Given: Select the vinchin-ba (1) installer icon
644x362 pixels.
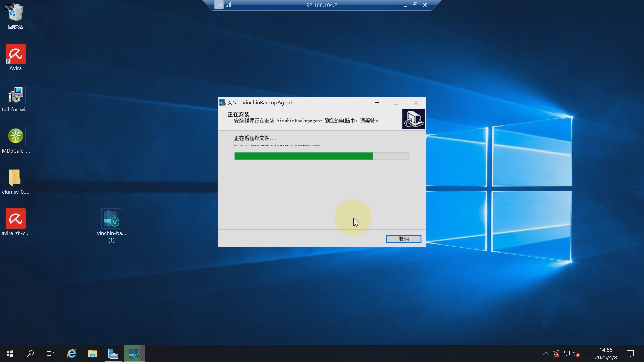Looking at the screenshot, I should click(111, 219).
